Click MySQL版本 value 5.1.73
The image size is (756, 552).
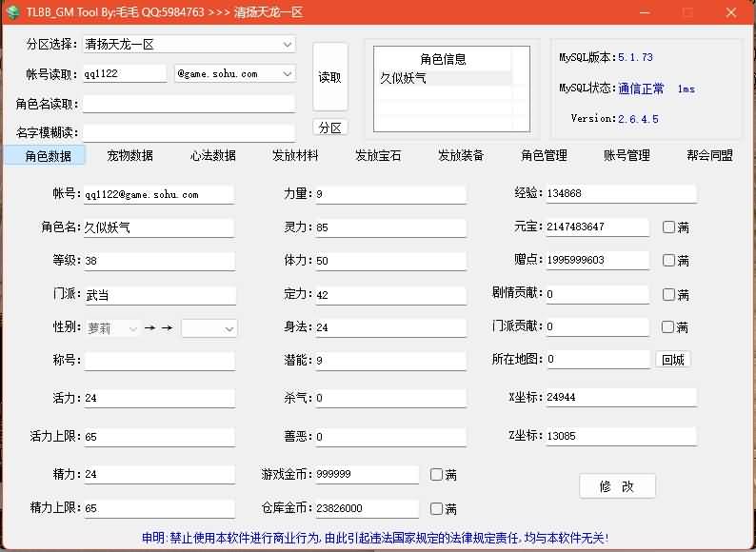coord(635,57)
